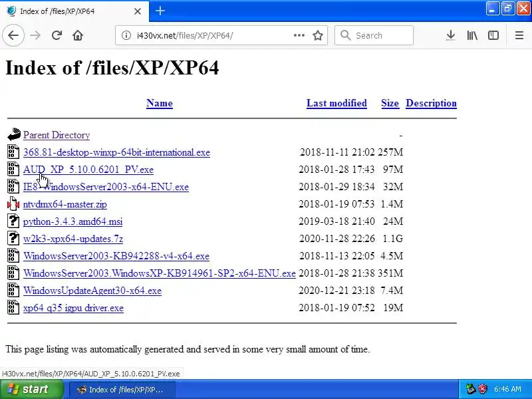Open the Library bookshelf icon
Screen dimensions: 532x399
[x=472, y=35]
